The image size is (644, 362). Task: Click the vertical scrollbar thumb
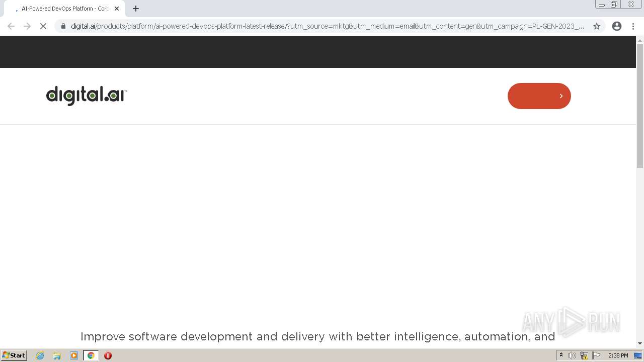(x=640, y=106)
